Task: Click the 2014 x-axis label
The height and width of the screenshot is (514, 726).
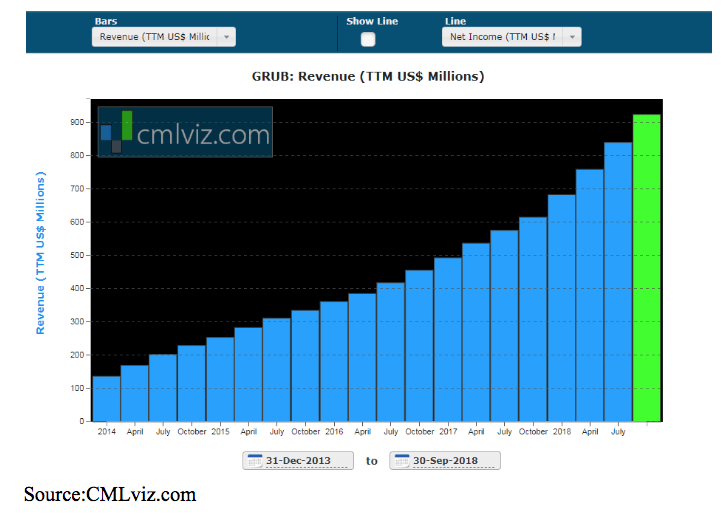Action: (106, 432)
